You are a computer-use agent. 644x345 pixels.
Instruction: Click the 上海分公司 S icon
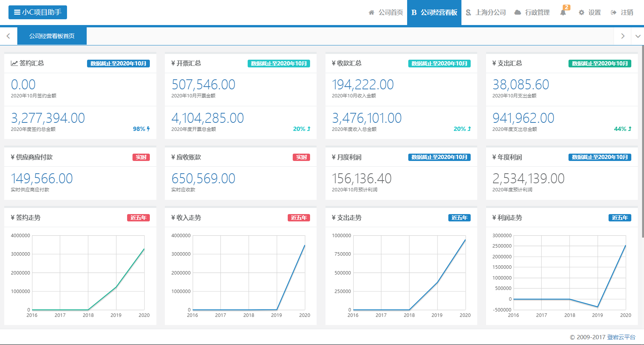pyautogui.click(x=468, y=13)
